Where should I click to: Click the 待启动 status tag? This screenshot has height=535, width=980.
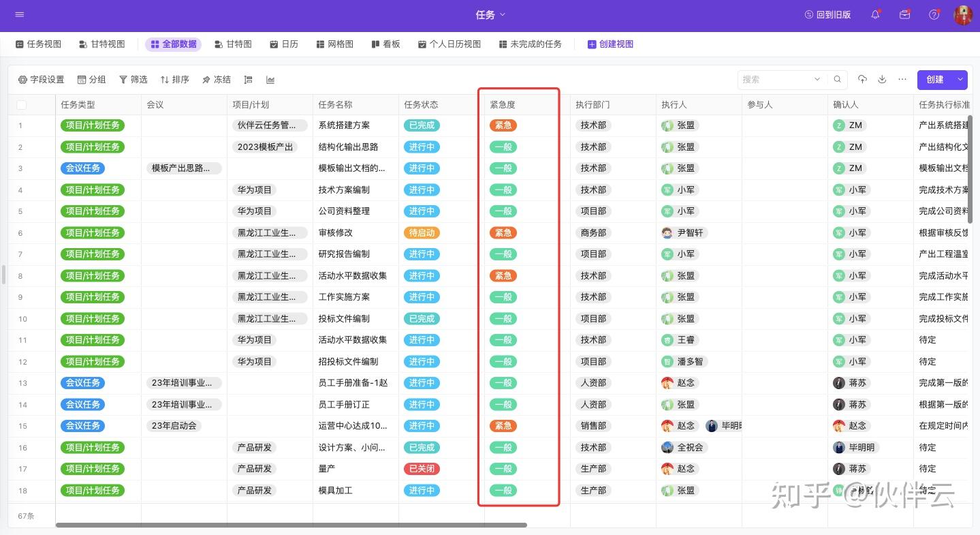[422, 233]
